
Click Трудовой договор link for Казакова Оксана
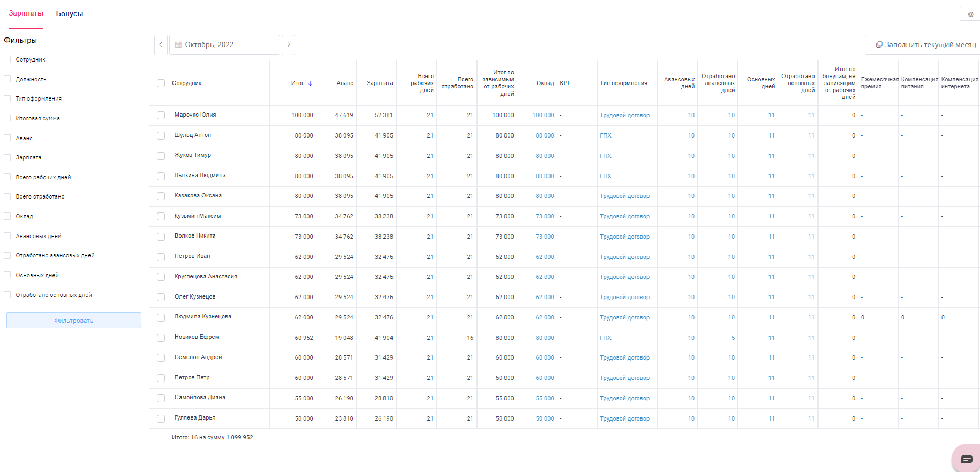(x=624, y=196)
